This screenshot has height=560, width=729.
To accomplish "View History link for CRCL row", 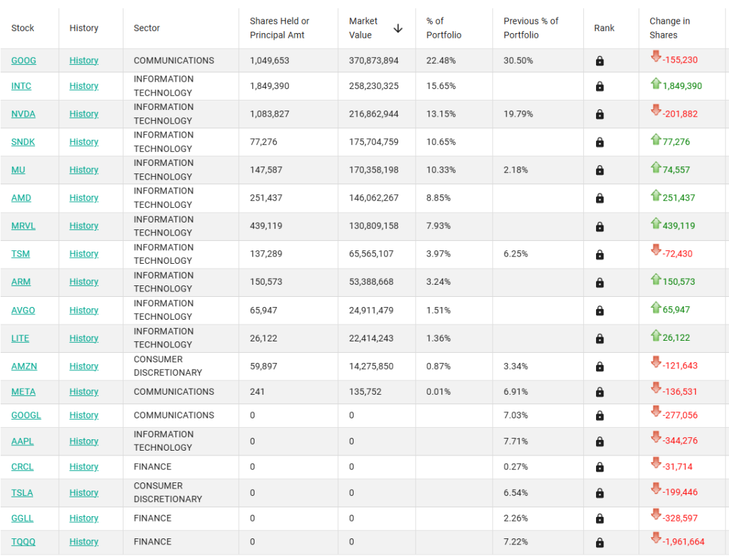I will [84, 467].
